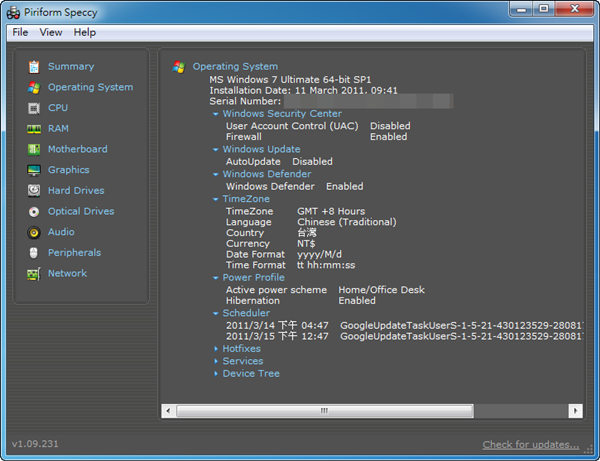Click the Graphics monitor icon

pyautogui.click(x=34, y=170)
